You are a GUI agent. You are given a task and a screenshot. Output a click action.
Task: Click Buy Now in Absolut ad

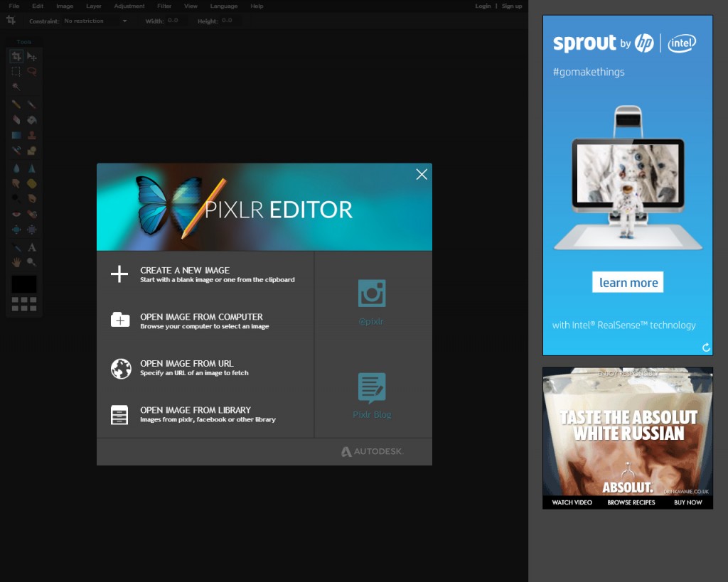pyautogui.click(x=687, y=502)
